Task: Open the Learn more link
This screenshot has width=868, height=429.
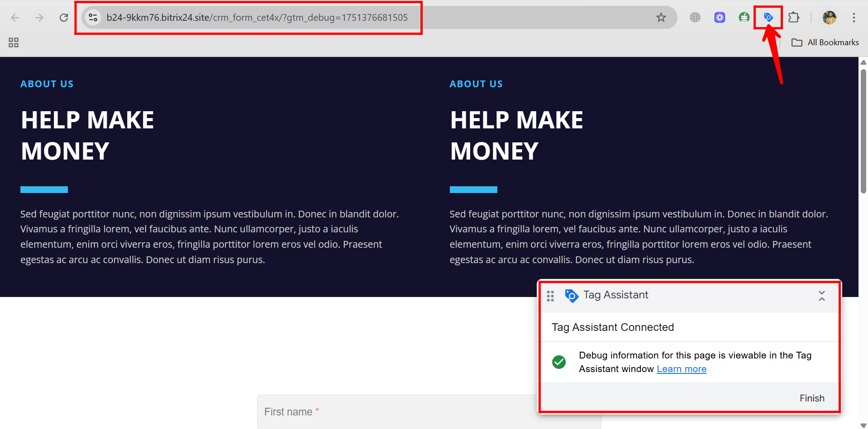Action: 682,369
